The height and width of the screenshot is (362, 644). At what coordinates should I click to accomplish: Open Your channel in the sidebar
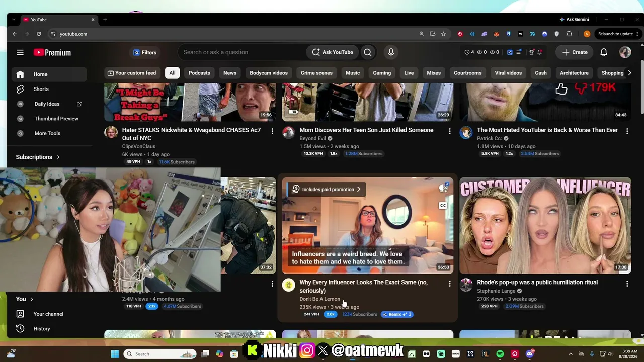click(x=49, y=314)
